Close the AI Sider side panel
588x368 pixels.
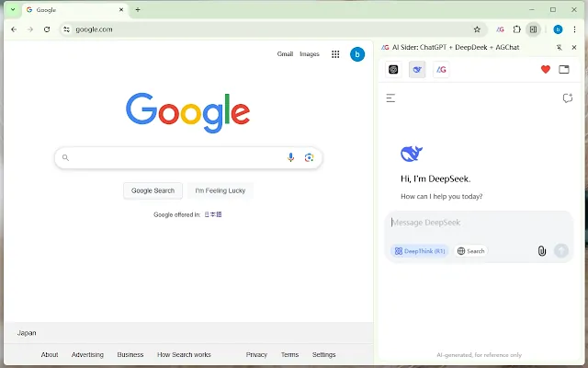[574, 47]
